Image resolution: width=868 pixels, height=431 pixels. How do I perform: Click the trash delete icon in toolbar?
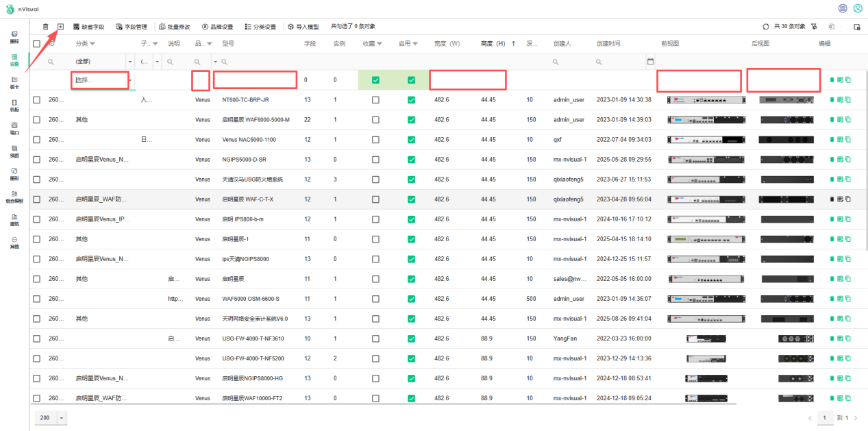coord(46,27)
